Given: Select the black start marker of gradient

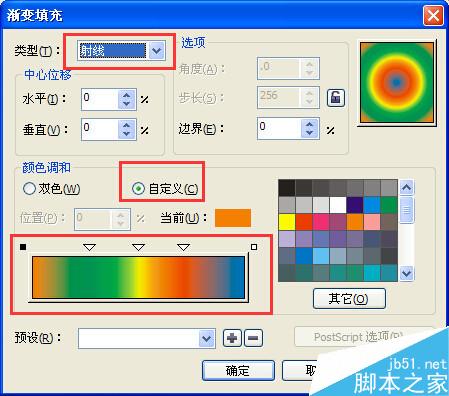Looking at the screenshot, I should pos(23,247).
